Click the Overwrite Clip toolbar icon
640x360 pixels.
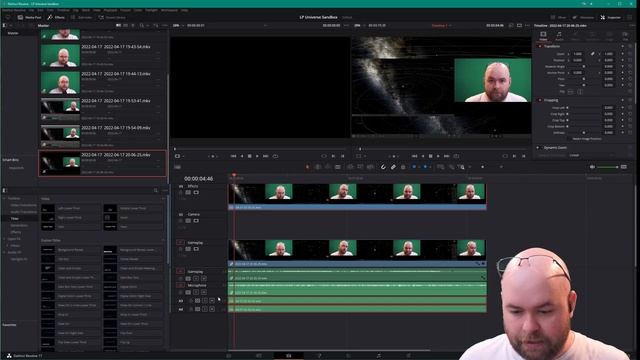[360, 167]
